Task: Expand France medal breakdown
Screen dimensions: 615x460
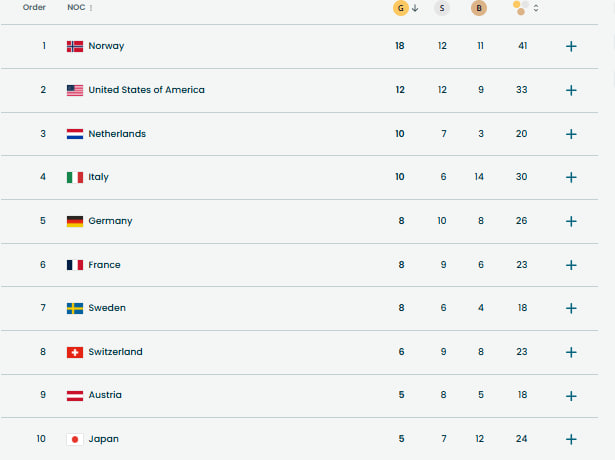Action: click(x=571, y=265)
